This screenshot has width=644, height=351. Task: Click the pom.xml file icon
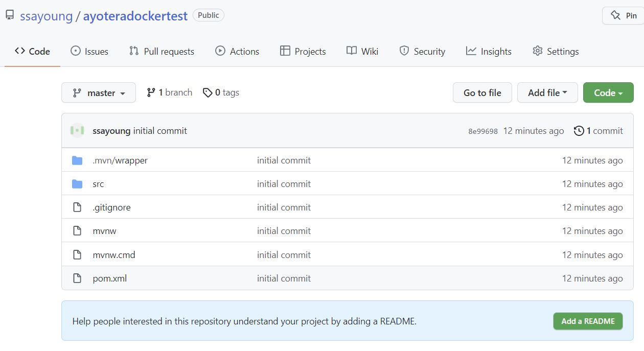click(x=77, y=278)
